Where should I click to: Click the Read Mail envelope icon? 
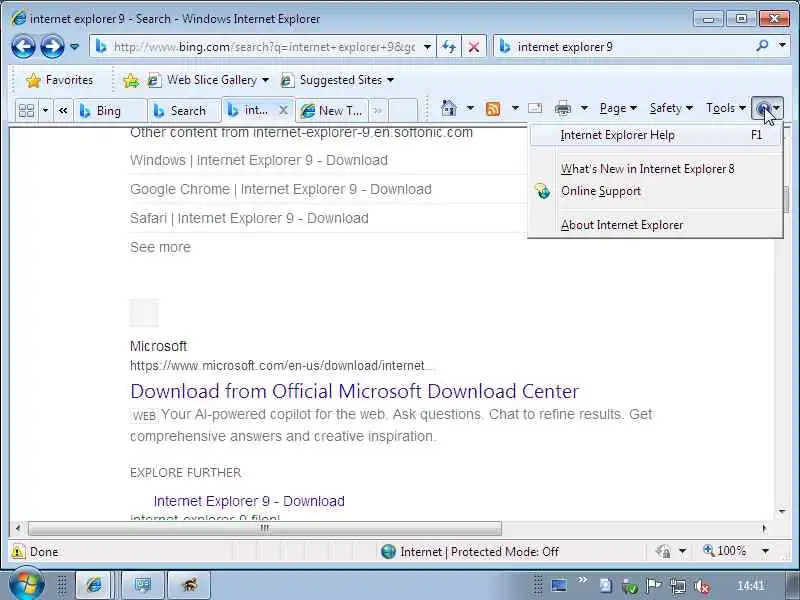coord(535,108)
